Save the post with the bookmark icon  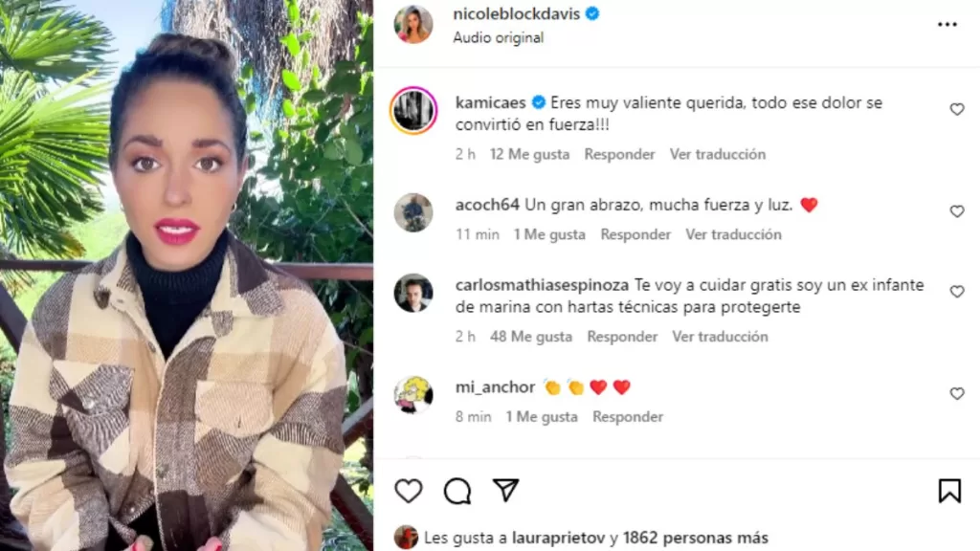pyautogui.click(x=949, y=491)
